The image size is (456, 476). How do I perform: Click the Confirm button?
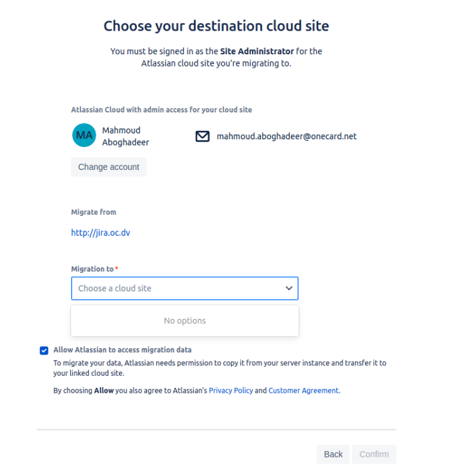(x=374, y=454)
